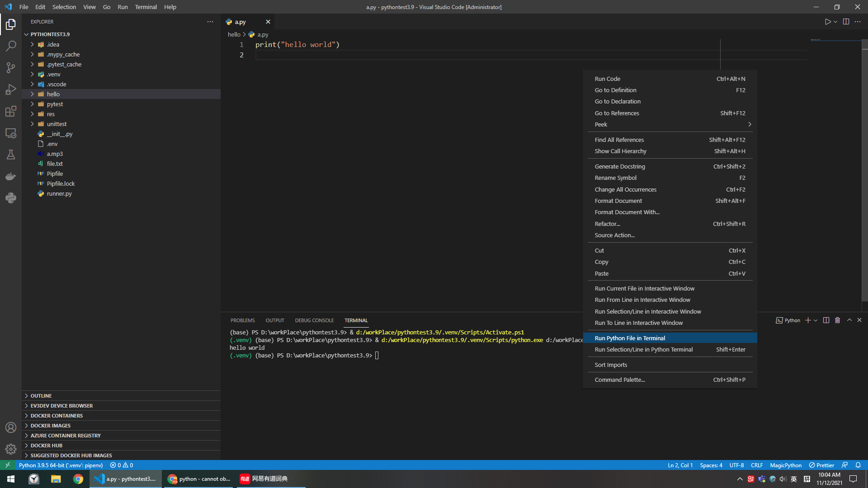Split the editor to the right

[846, 22]
